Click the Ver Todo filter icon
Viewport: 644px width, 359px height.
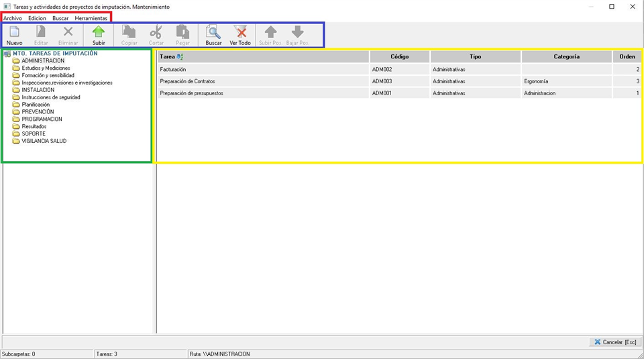[x=240, y=32]
